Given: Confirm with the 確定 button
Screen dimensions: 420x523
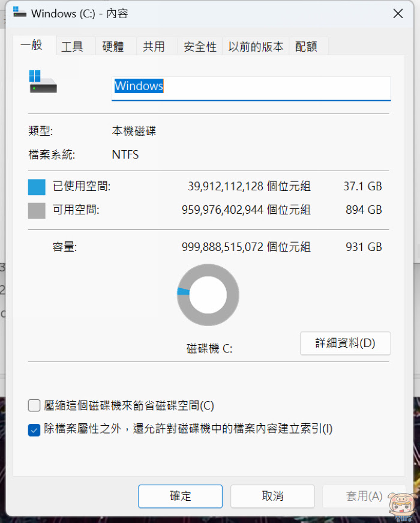Looking at the screenshot, I should tap(181, 496).
